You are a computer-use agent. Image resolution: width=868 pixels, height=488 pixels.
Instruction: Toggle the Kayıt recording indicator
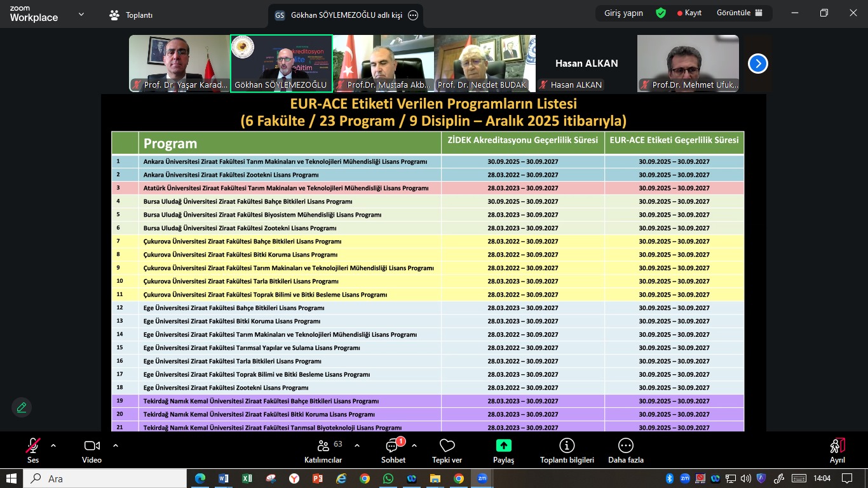click(689, 13)
